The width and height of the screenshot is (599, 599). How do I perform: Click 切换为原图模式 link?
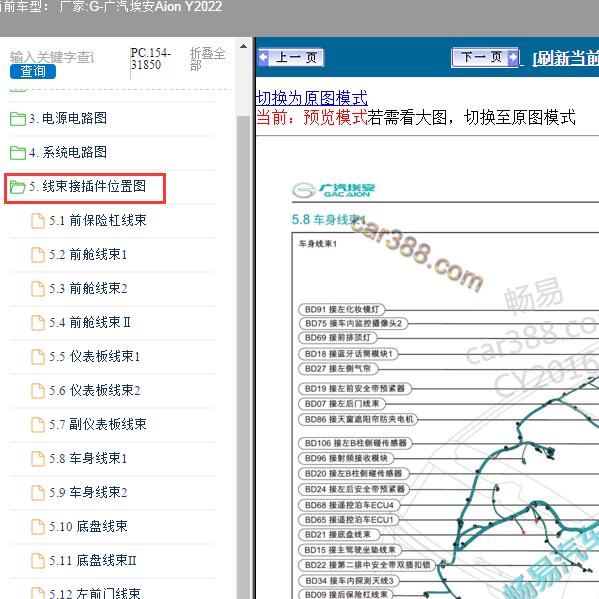[x=312, y=98]
